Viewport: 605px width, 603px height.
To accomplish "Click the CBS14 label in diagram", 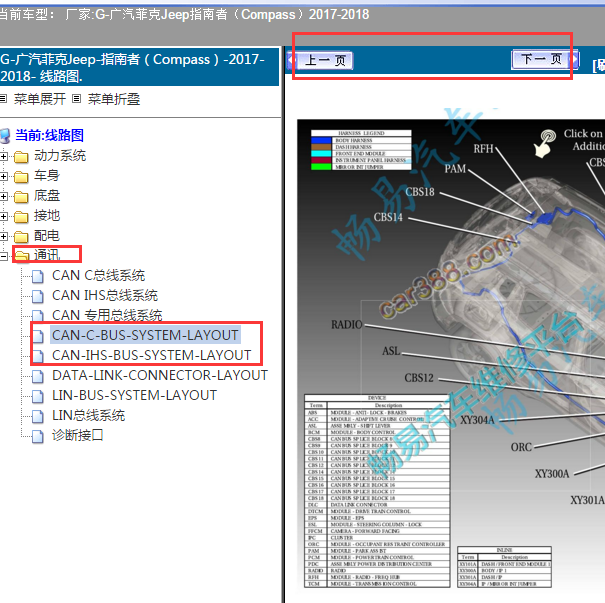I will [388, 217].
